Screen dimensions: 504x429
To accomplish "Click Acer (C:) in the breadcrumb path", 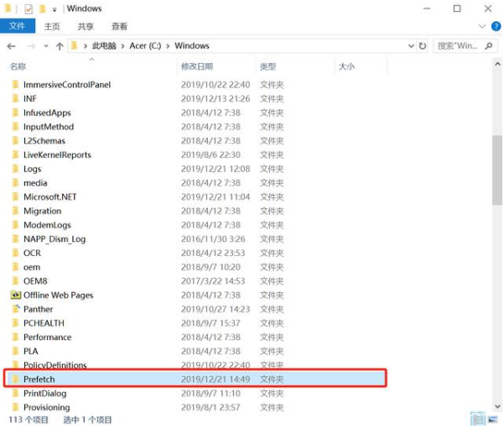I will point(145,45).
